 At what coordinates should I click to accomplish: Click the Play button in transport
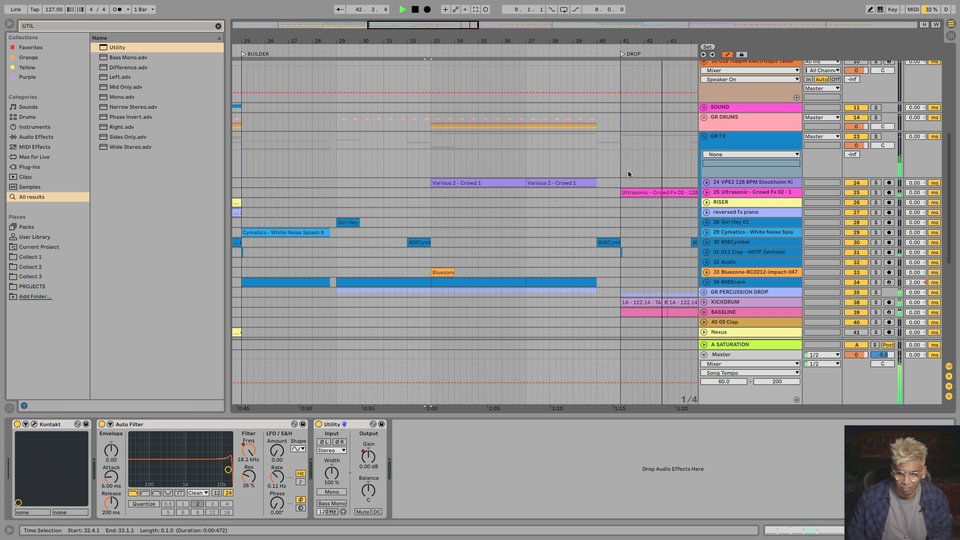tap(402, 9)
